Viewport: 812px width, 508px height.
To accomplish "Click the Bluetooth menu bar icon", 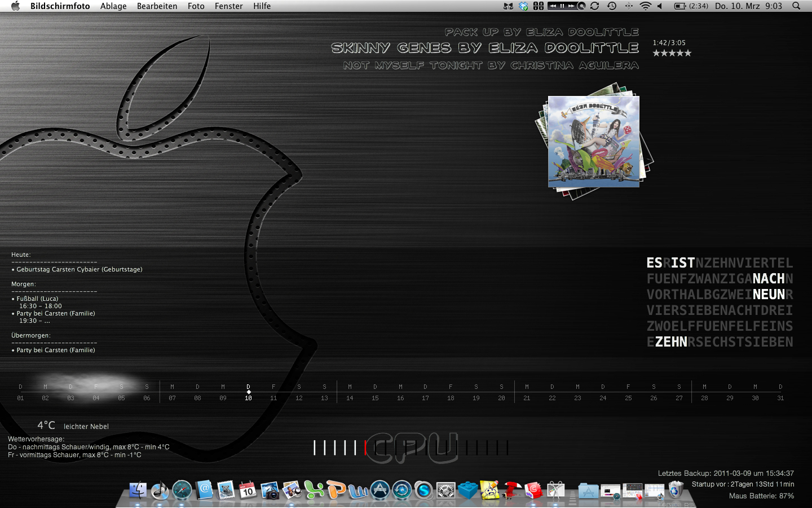I will 629,6.
